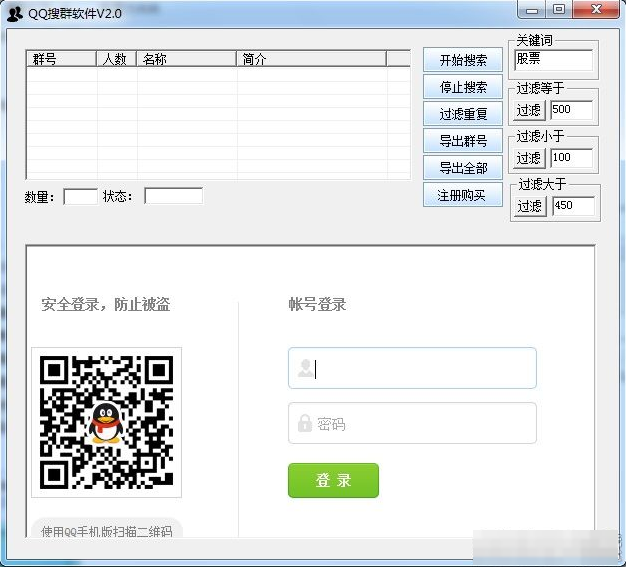Screen dimensions: 626x569
Task: Export group numbers with 导出群号
Action: tap(462, 141)
